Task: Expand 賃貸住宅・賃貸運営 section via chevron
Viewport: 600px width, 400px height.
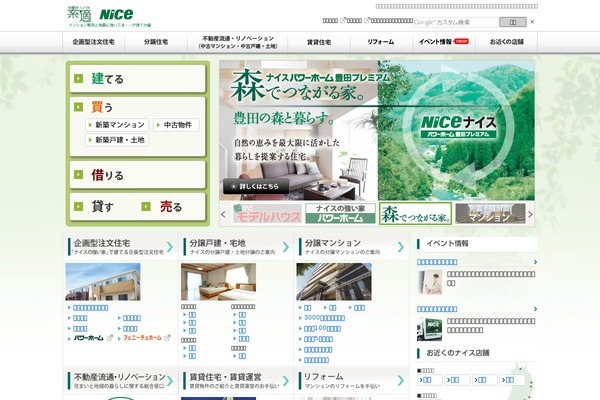Action: pos(285,381)
